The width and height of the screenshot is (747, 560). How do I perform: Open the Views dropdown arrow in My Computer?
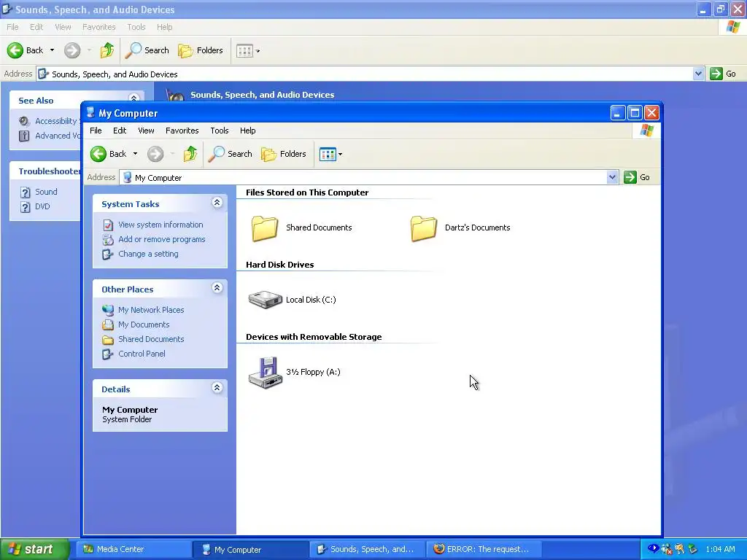[x=340, y=155]
